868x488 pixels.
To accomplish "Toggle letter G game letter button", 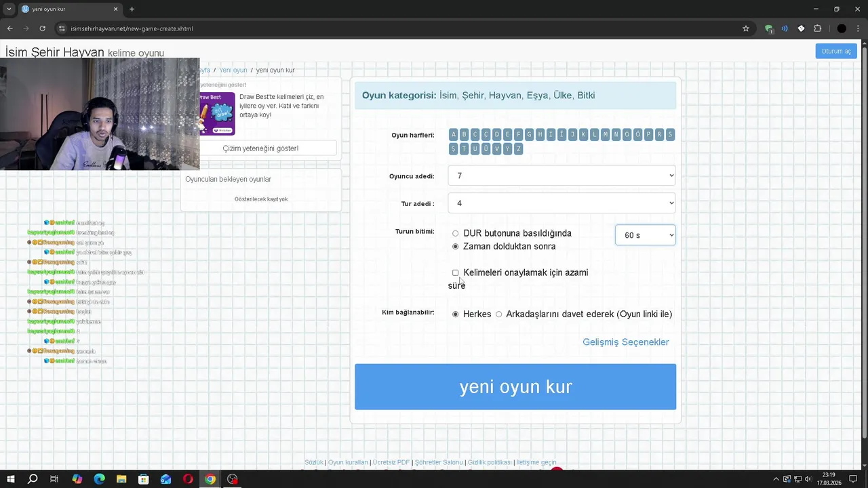I will click(530, 135).
